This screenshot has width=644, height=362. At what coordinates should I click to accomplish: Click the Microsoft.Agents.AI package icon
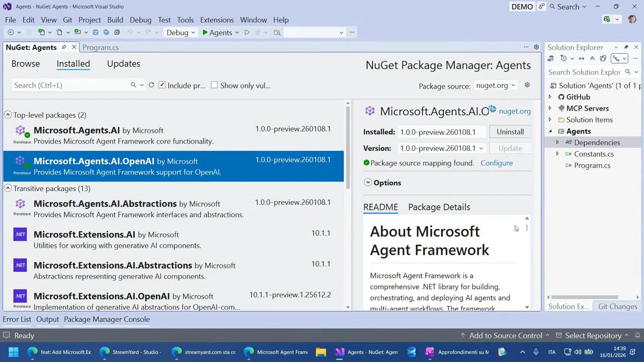[x=21, y=131]
